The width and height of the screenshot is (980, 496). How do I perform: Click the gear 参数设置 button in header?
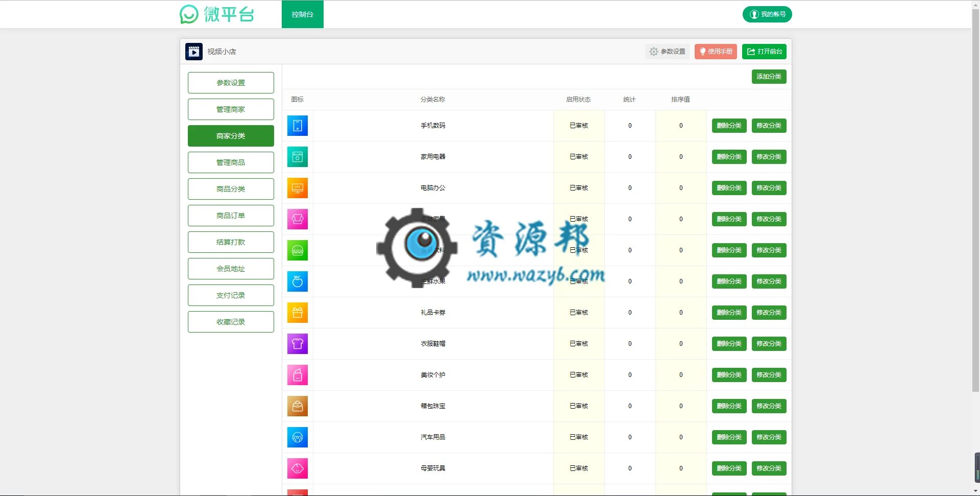(667, 52)
